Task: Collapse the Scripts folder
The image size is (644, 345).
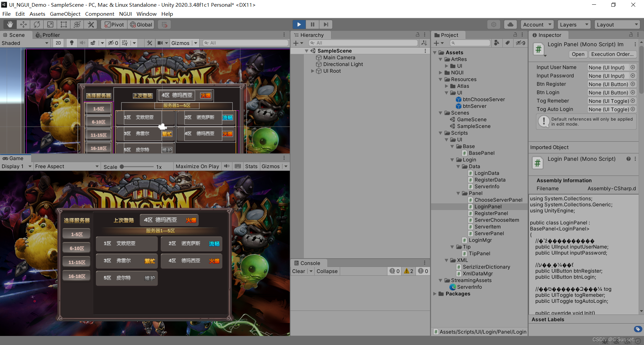Action: click(440, 133)
